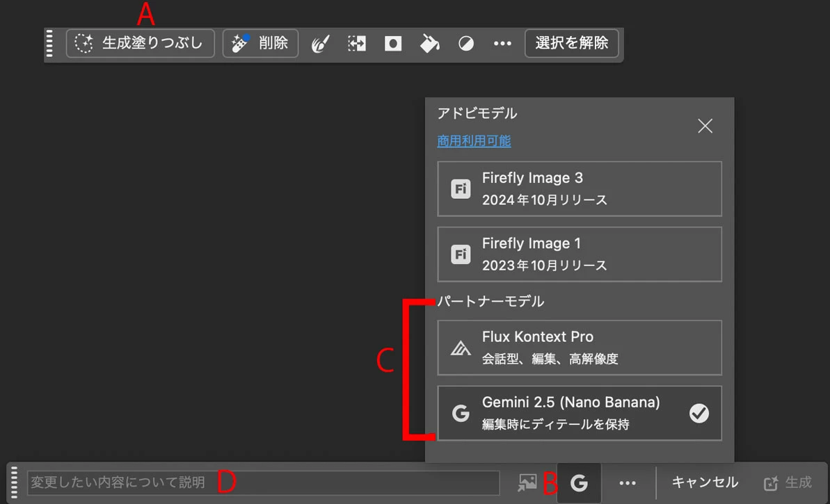Click the reference image icon
The width and height of the screenshot is (830, 504).
pos(527,482)
